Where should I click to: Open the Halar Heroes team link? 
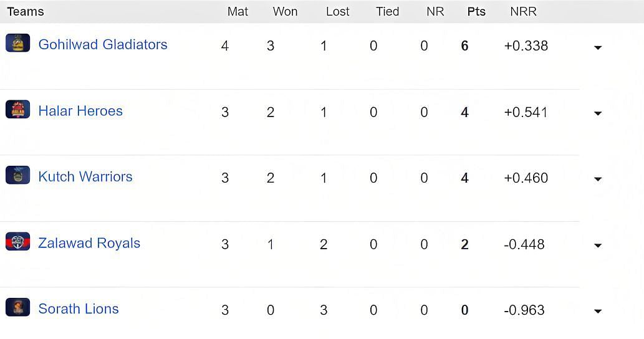[x=80, y=111]
